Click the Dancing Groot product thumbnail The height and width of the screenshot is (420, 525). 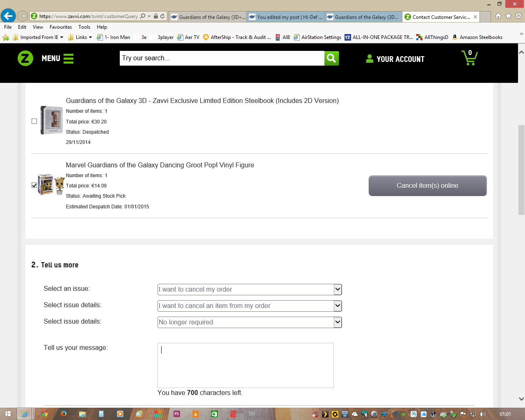pos(51,185)
